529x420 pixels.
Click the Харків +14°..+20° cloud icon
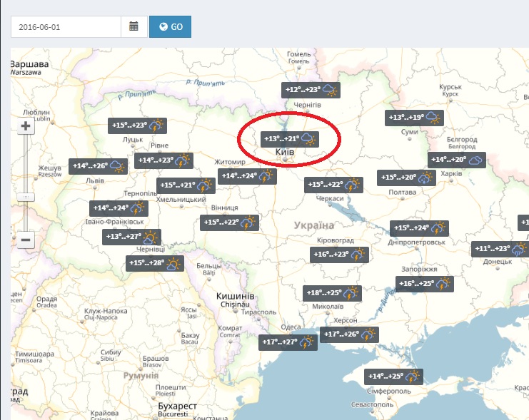(475, 160)
